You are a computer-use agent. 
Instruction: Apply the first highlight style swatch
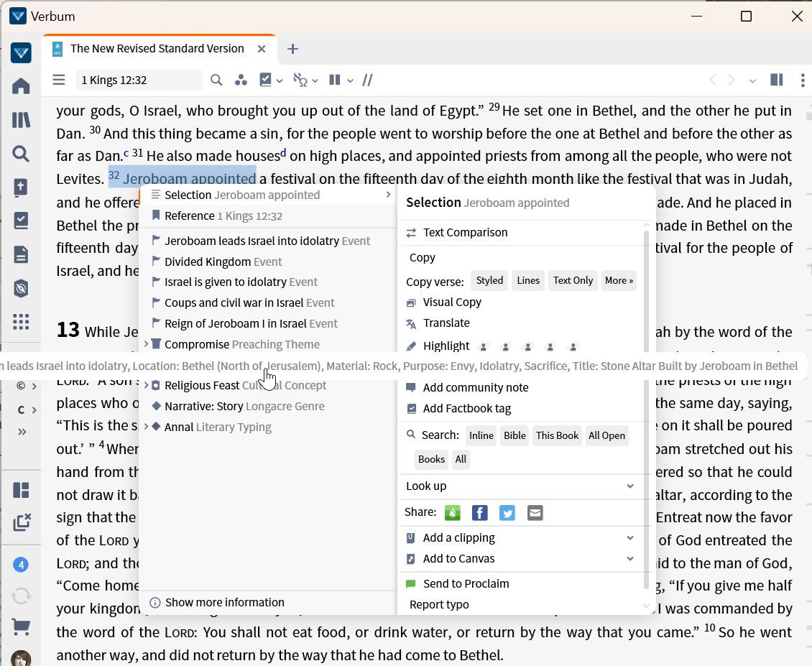coord(483,346)
